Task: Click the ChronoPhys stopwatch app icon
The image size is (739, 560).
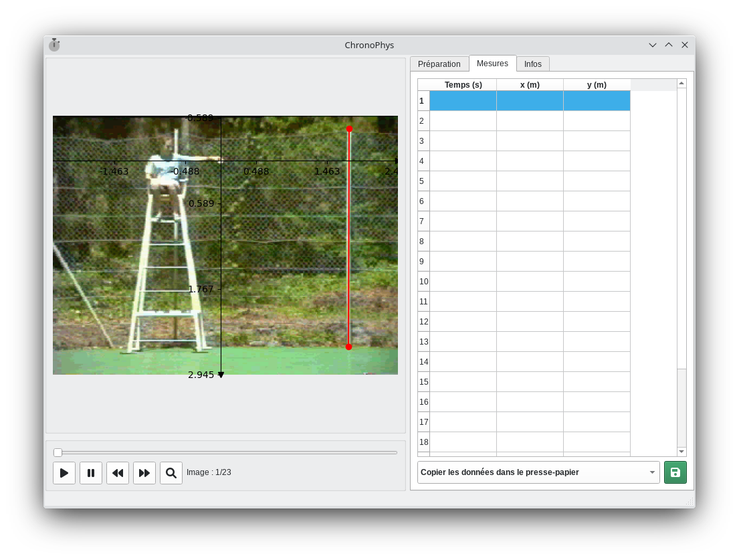Action: pos(54,45)
